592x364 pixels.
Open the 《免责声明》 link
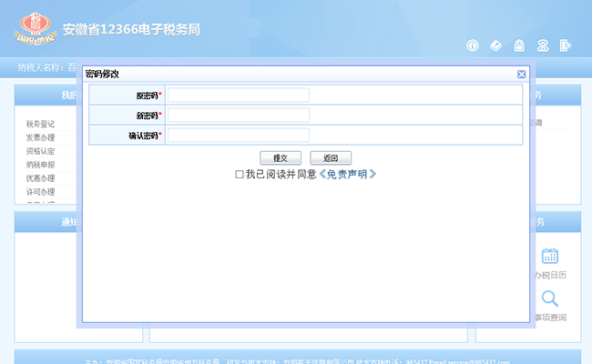[347, 174]
